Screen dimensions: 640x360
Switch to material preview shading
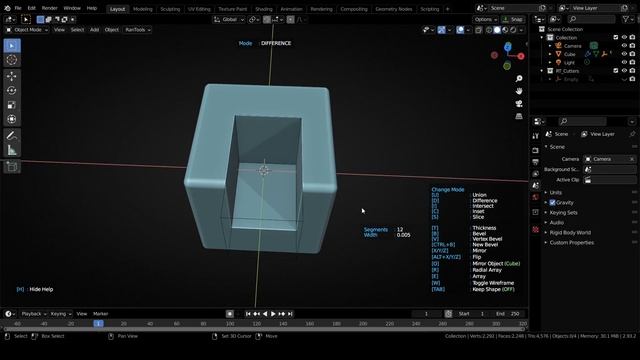(505, 30)
